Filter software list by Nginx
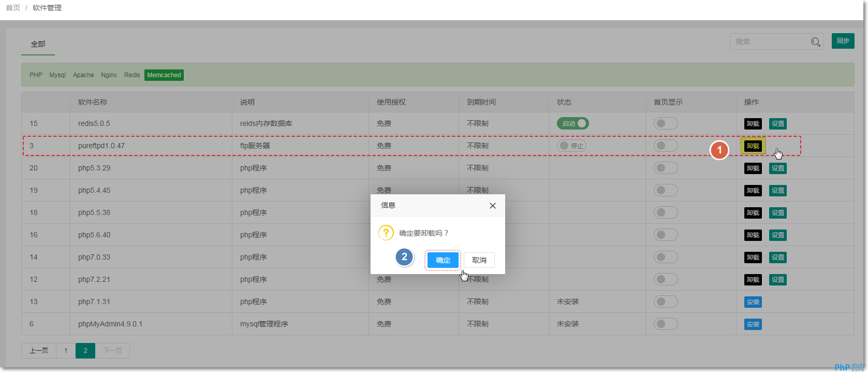This screenshot has height=372, width=868. pyautogui.click(x=109, y=75)
